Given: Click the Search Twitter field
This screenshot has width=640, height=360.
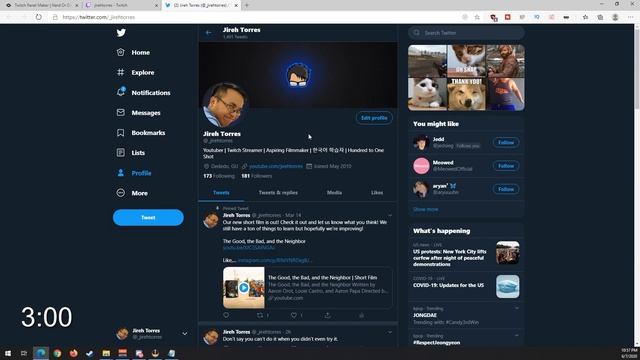Looking at the screenshot, I should (466, 33).
